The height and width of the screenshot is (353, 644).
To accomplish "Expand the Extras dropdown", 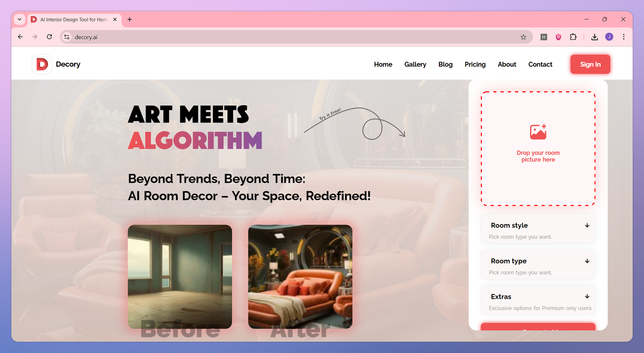I will point(538,300).
